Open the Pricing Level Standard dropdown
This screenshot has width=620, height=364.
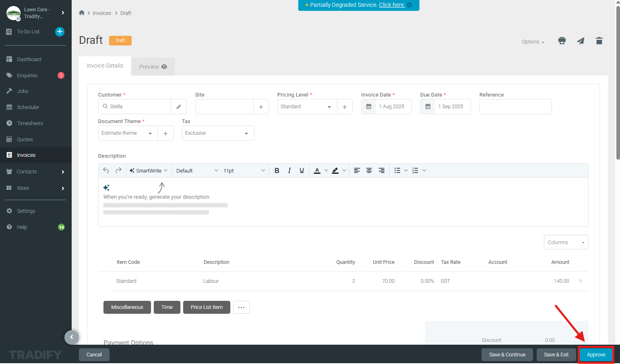point(307,107)
